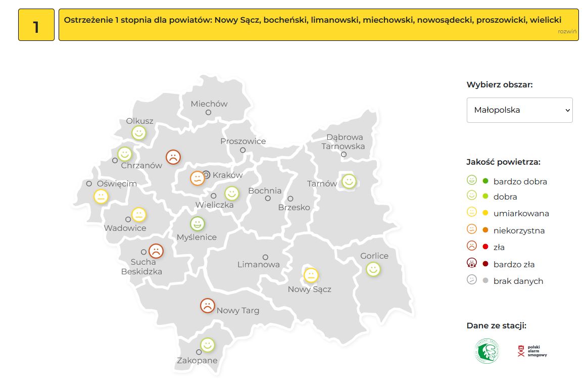Open the Gorlice station smiley marker

pos(373,269)
